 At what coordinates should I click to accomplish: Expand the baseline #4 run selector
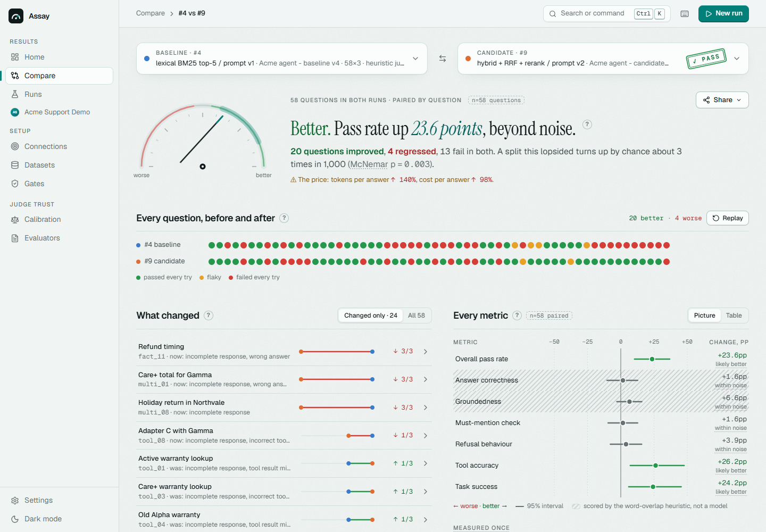click(x=282, y=59)
